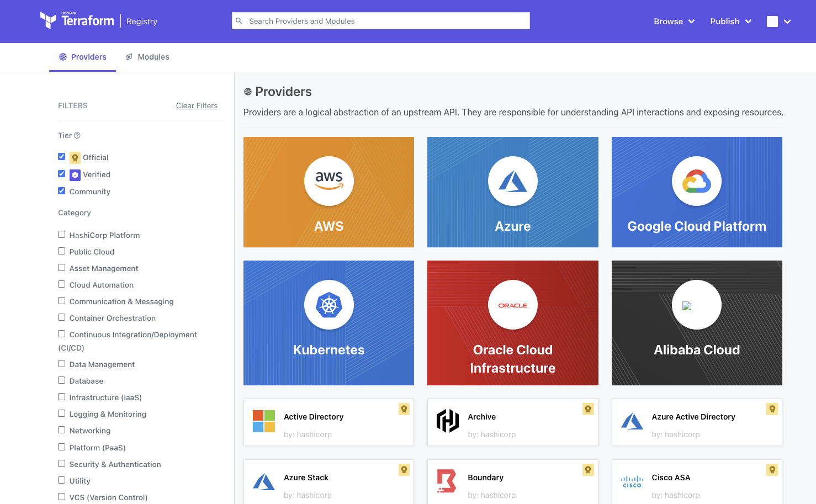
Task: Check Infrastructure (IaaS) filter
Action: coord(62,397)
